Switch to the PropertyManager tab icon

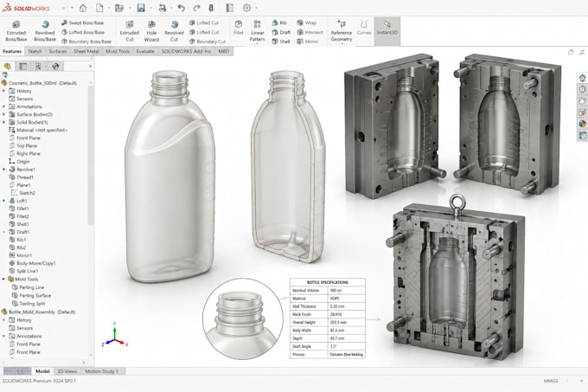pyautogui.click(x=22, y=67)
